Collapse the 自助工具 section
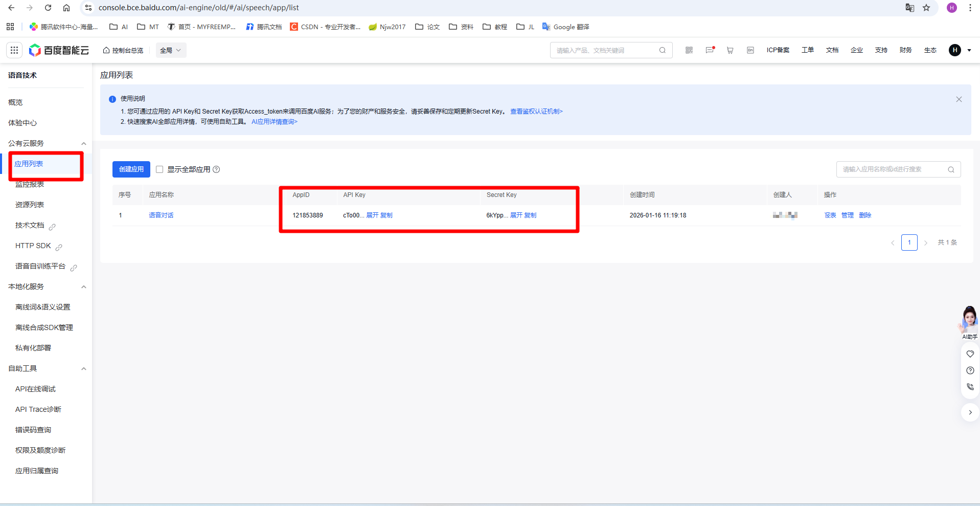Viewport: 980px width, 506px height. [84, 368]
